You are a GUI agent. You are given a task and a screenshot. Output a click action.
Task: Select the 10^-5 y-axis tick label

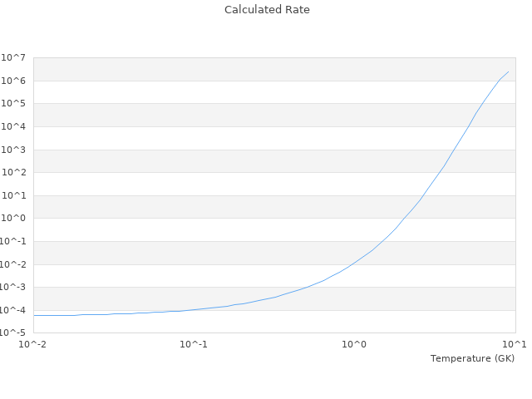[x=13, y=332]
